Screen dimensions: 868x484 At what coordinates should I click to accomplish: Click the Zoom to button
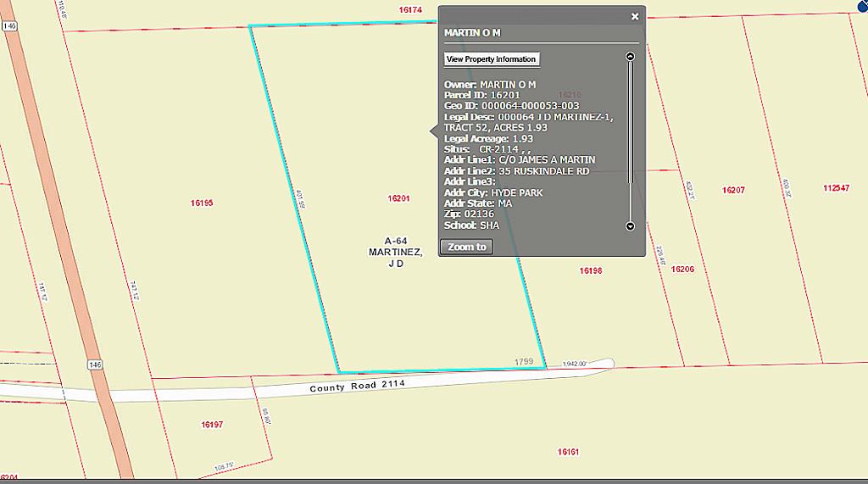pos(467,247)
